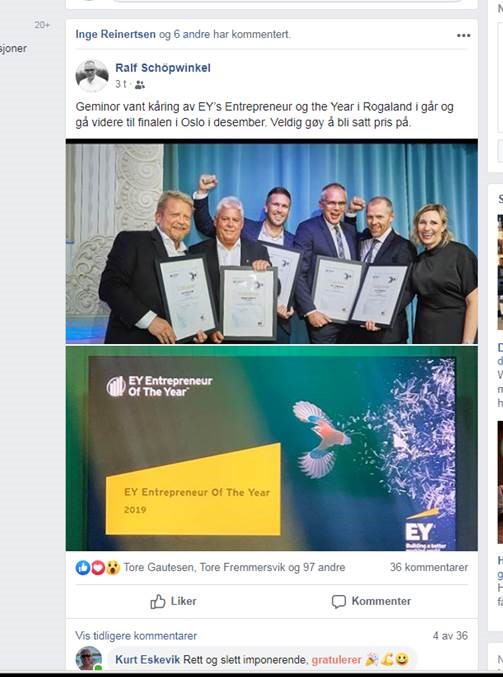Image resolution: width=503 pixels, height=677 pixels.
Task: Open Tore Gautesen's name in reactions
Action: (x=159, y=567)
